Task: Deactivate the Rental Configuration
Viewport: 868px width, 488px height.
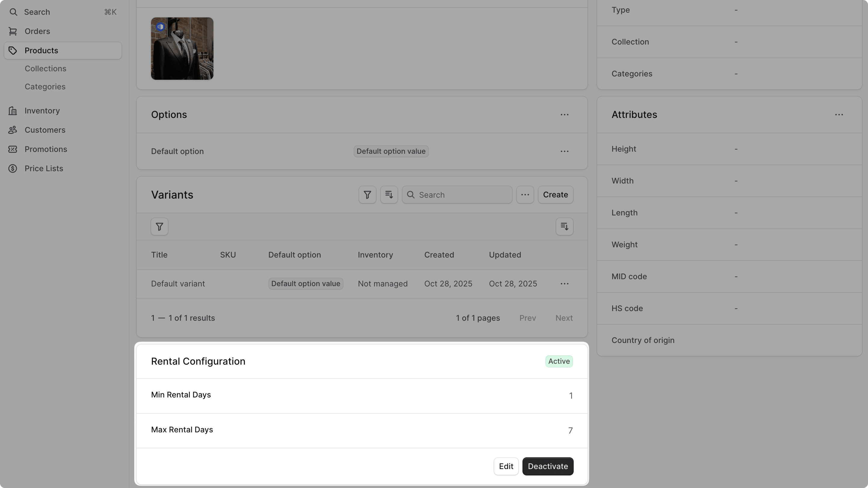Action: pyautogui.click(x=547, y=466)
